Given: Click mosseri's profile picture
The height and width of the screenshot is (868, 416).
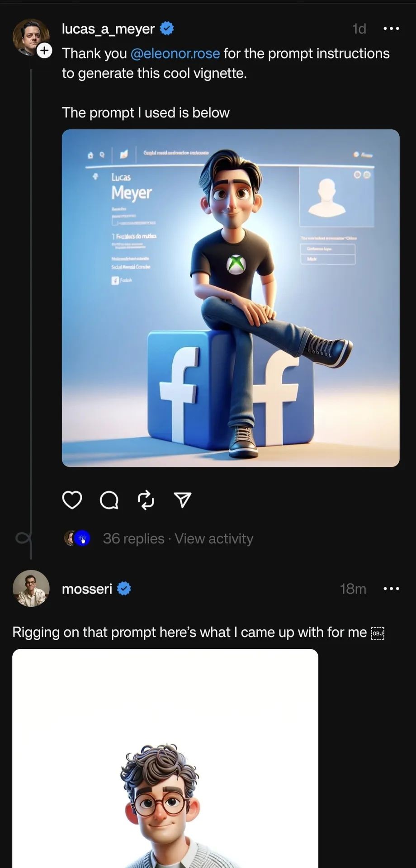Looking at the screenshot, I should 31,588.
